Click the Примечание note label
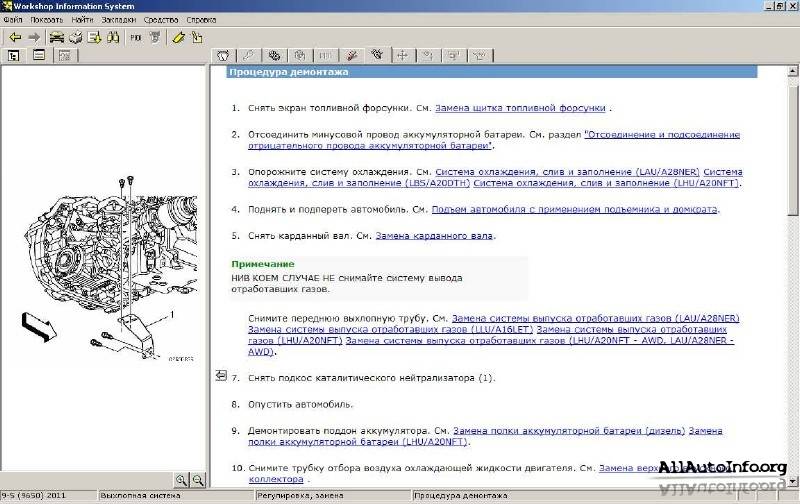The width and height of the screenshot is (800, 504). (x=263, y=264)
